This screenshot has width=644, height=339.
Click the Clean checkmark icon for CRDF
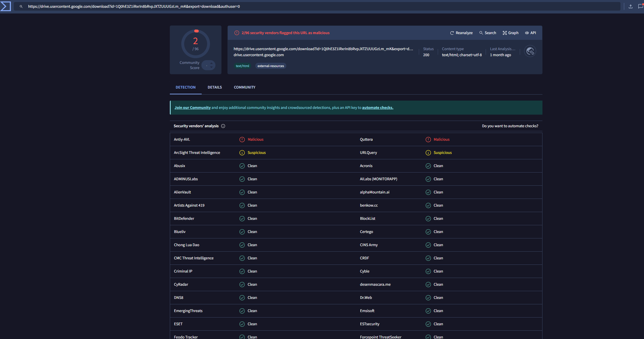click(428, 258)
